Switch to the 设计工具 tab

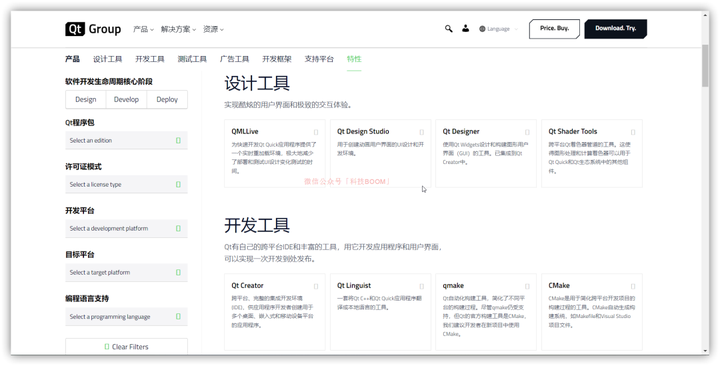pos(107,59)
